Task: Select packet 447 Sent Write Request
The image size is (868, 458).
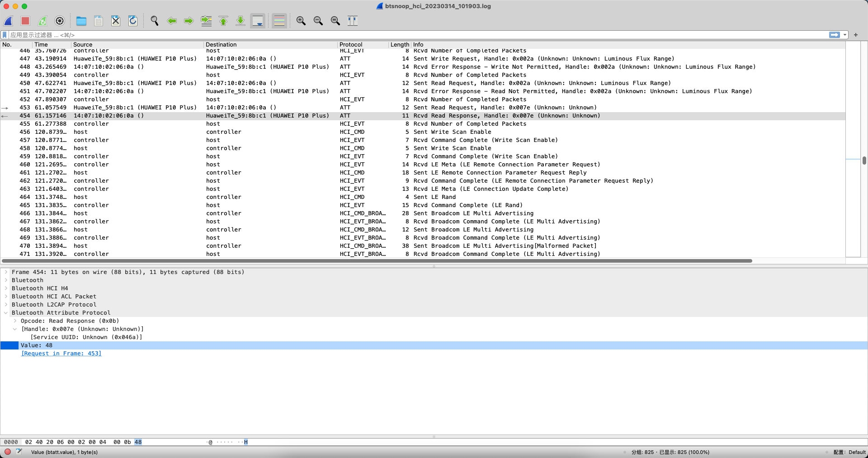Action: click(423, 59)
